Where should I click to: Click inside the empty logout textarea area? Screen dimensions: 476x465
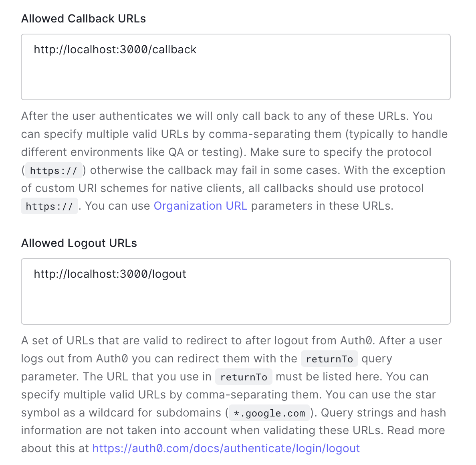[236, 305]
